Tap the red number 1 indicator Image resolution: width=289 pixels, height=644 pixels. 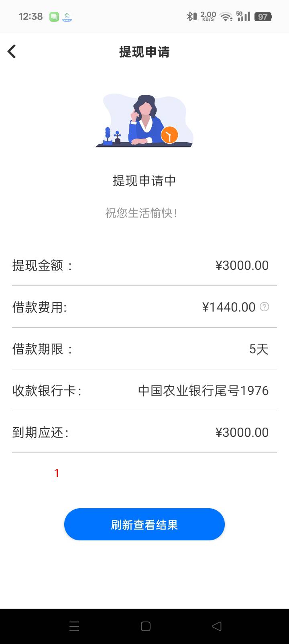point(57,473)
